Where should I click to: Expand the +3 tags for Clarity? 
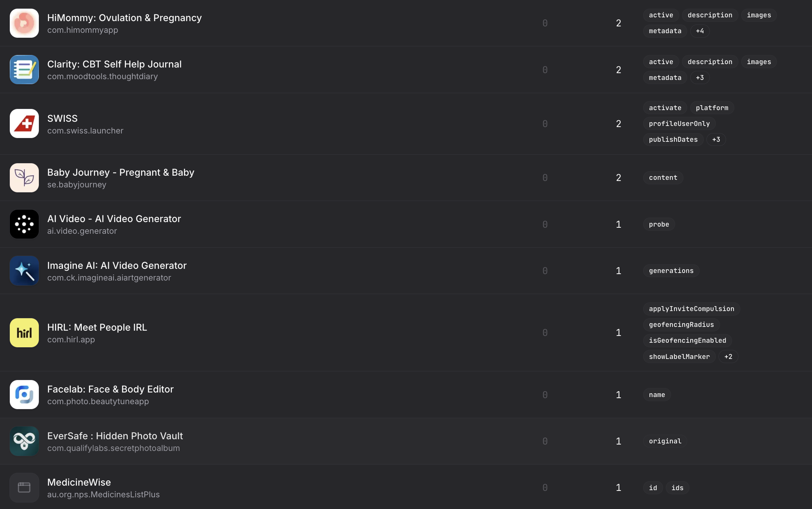(700, 78)
